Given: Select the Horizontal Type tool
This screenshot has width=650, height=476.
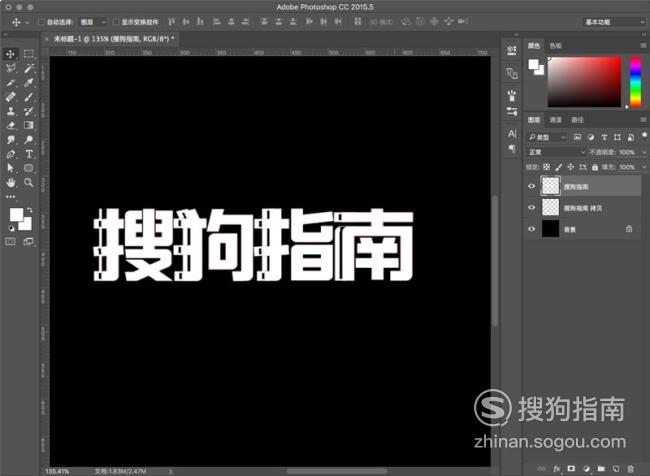Looking at the screenshot, I should tap(29, 154).
